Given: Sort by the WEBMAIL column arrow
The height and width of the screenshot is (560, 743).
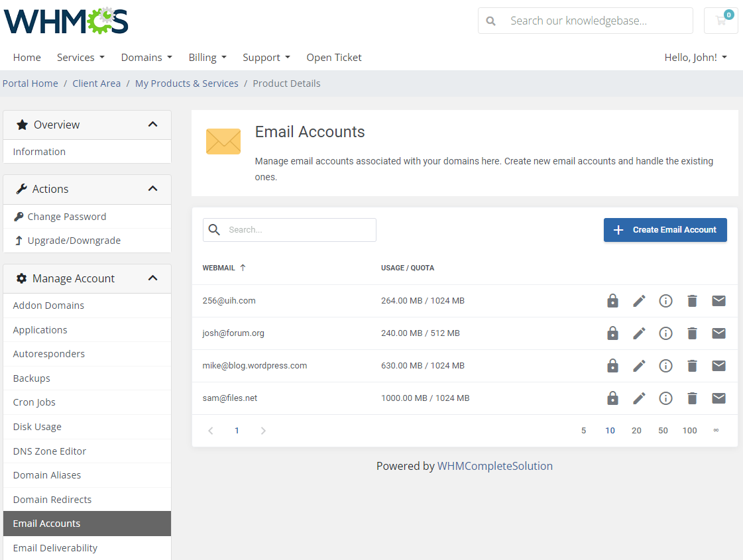Looking at the screenshot, I should (x=243, y=268).
